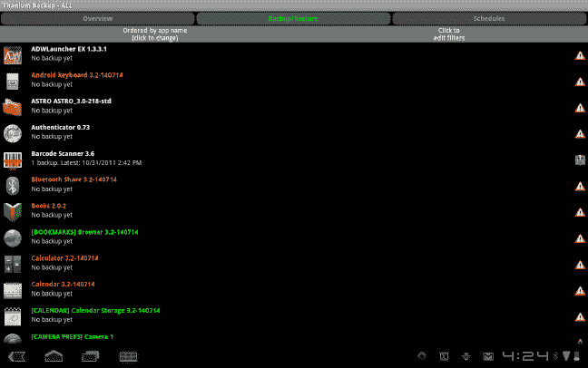
Task: Tap the Barcode Scanner app icon
Action: tap(13, 160)
